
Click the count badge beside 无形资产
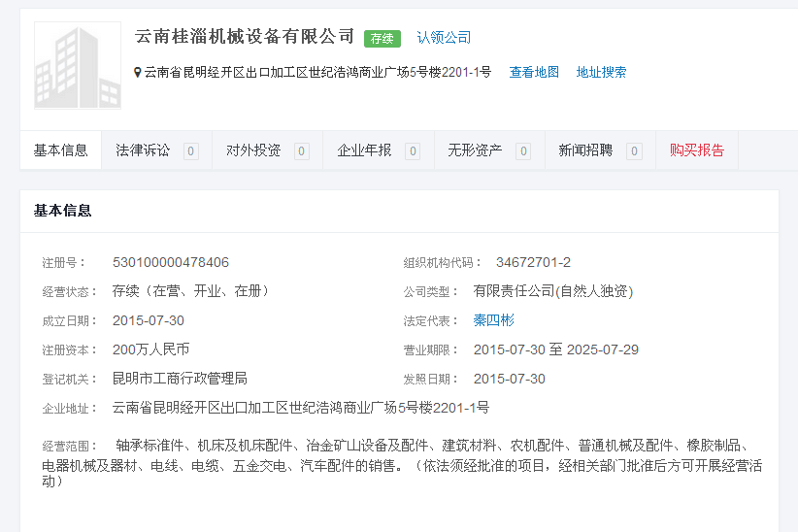[523, 151]
